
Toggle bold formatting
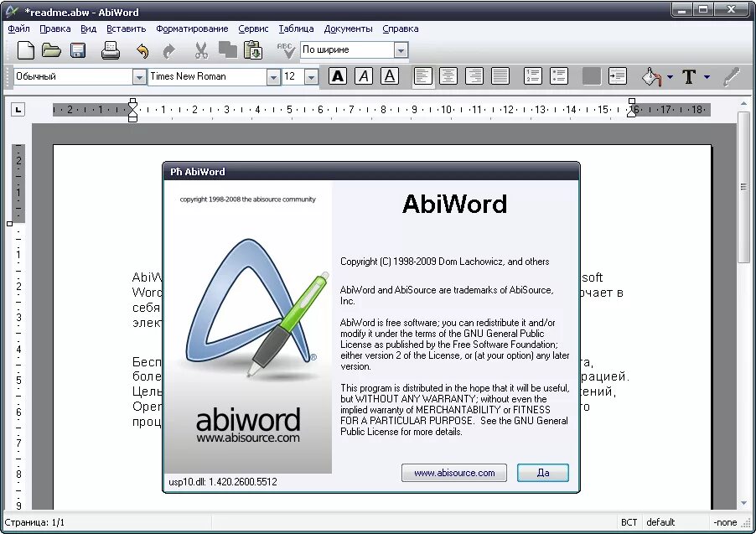point(338,76)
